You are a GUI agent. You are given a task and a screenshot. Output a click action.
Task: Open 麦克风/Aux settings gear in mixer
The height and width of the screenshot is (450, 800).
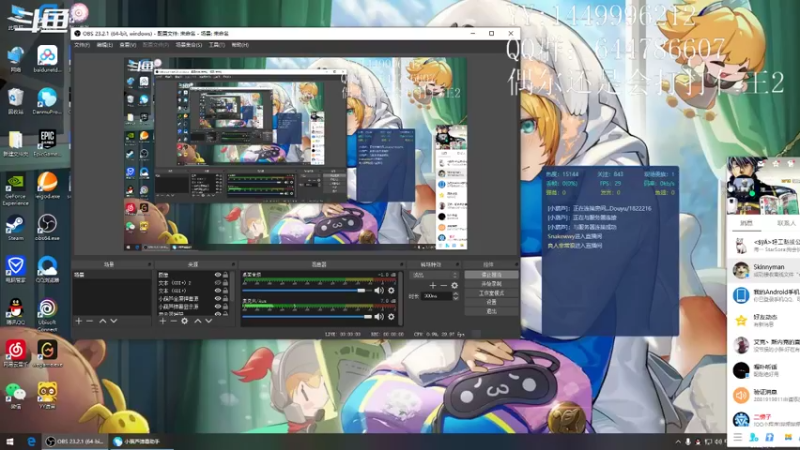[391, 317]
